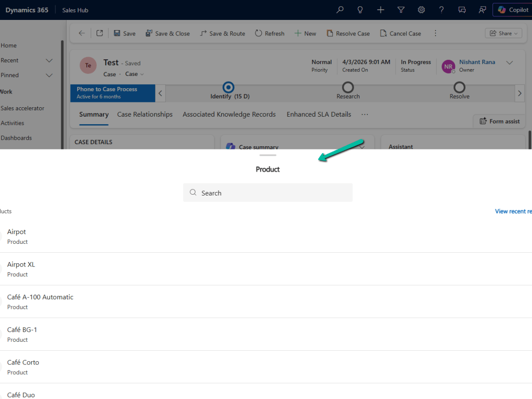
Task: Click Save & Close command
Action: point(167,33)
